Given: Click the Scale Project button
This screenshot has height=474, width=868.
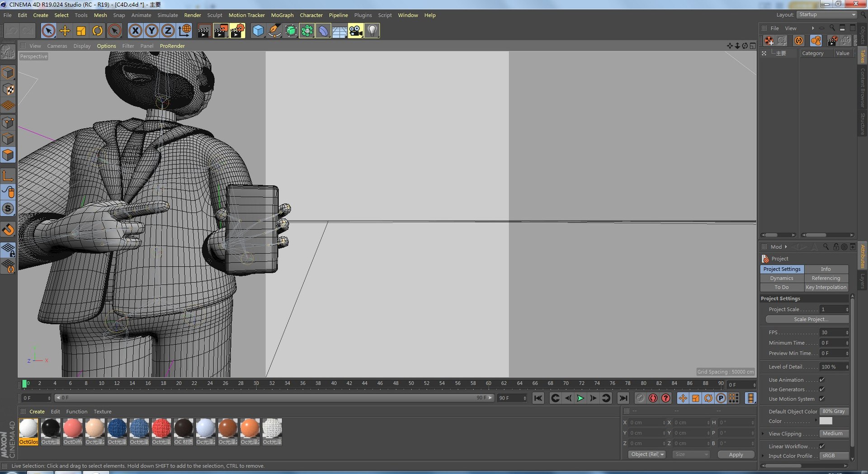Looking at the screenshot, I should pyautogui.click(x=807, y=319).
